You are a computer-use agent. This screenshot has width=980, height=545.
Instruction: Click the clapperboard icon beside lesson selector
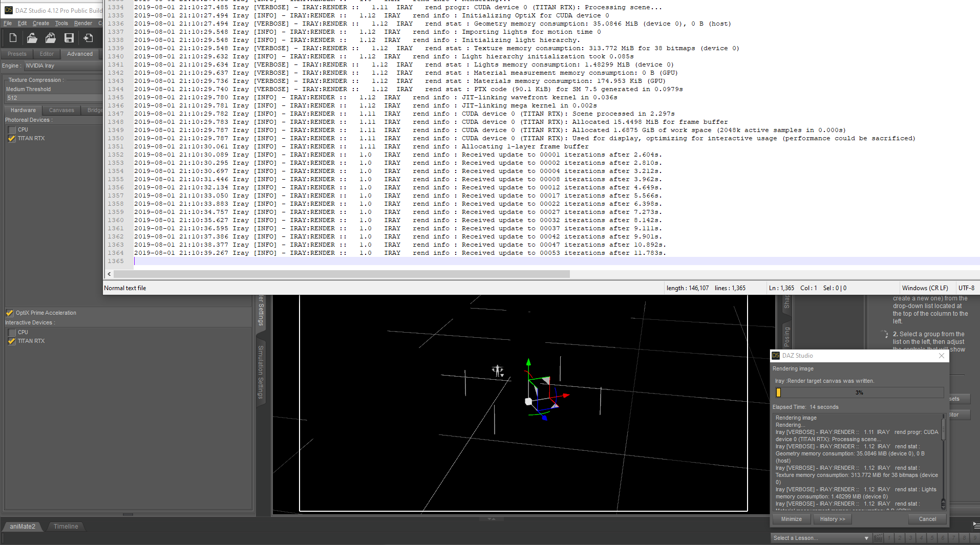pyautogui.click(x=878, y=538)
